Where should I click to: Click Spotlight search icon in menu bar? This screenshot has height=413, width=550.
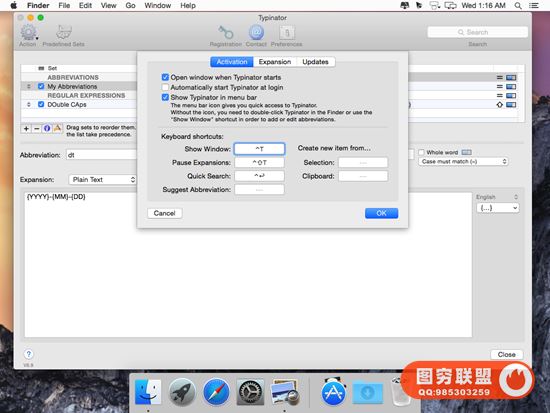(x=518, y=5)
